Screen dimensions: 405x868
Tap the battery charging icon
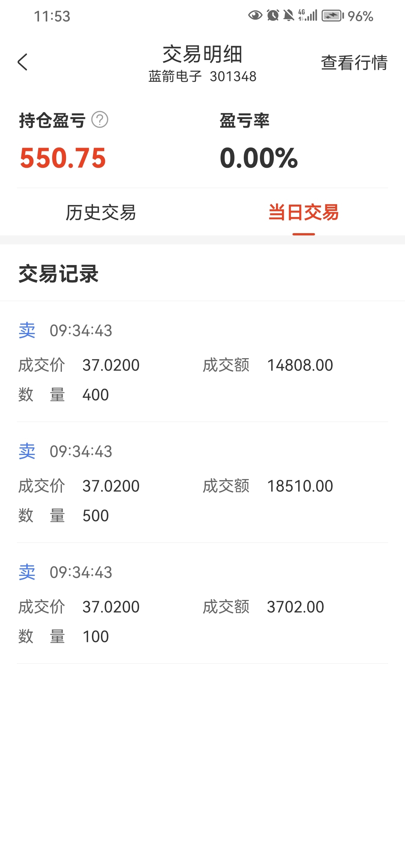point(333,16)
